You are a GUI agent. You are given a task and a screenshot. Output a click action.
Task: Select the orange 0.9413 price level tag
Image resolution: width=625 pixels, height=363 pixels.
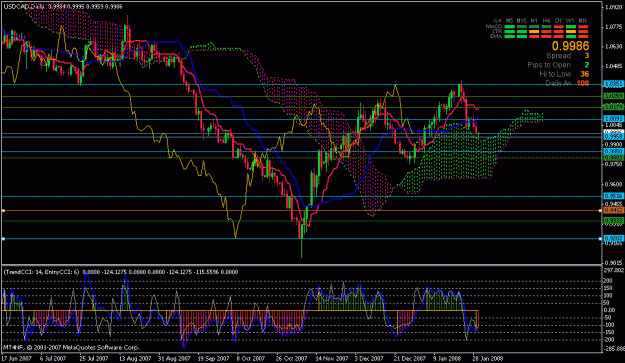[x=613, y=210]
